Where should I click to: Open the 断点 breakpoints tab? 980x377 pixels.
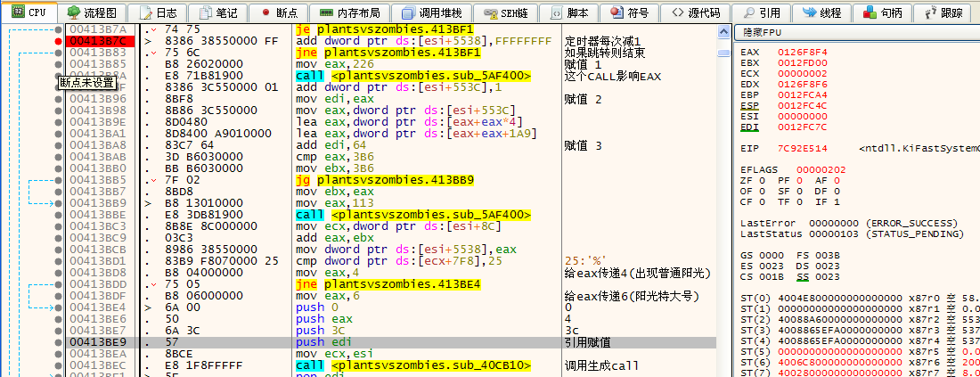[277, 12]
